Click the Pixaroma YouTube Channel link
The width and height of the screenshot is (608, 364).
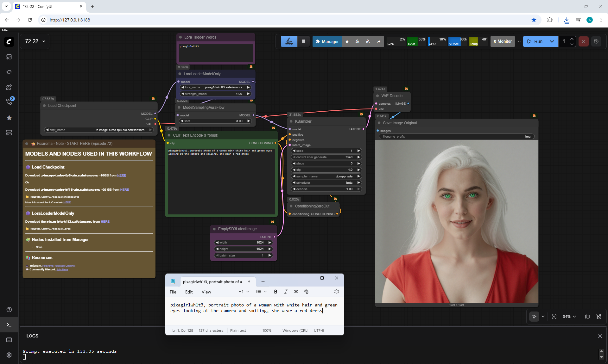(x=59, y=266)
